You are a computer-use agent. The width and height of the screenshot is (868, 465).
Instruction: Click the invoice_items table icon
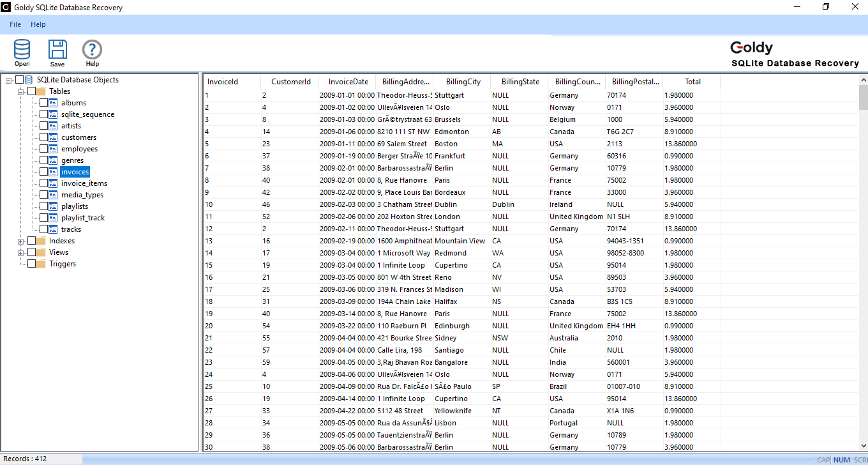[x=53, y=183]
